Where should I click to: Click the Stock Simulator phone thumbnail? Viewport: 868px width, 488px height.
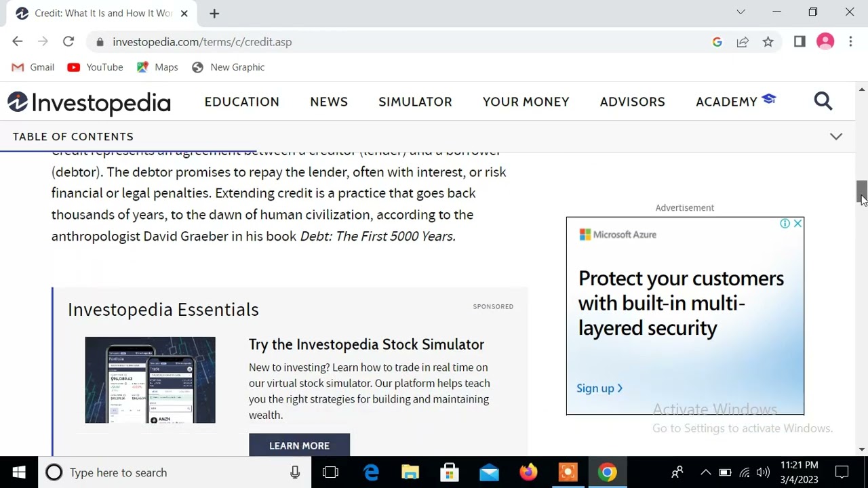(150, 380)
